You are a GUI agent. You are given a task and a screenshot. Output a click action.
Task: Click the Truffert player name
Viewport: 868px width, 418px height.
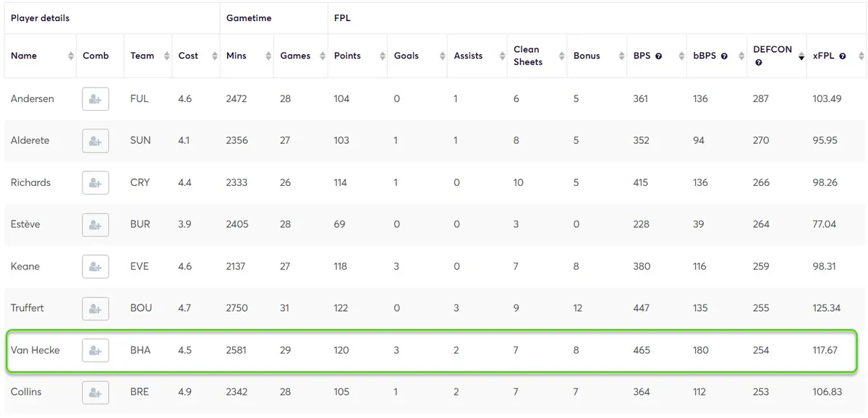(27, 308)
